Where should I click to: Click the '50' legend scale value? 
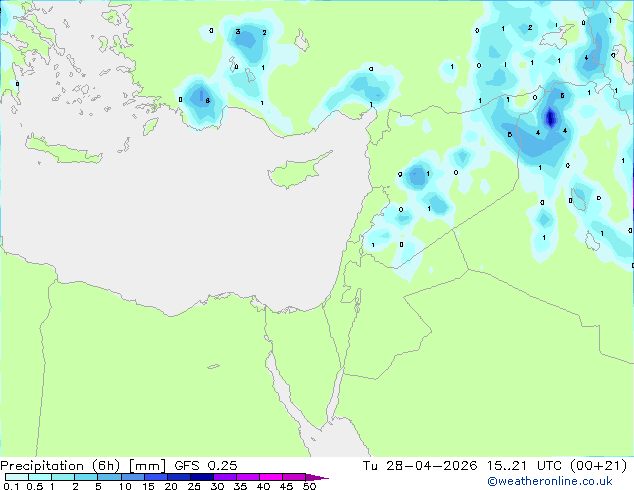(x=309, y=486)
